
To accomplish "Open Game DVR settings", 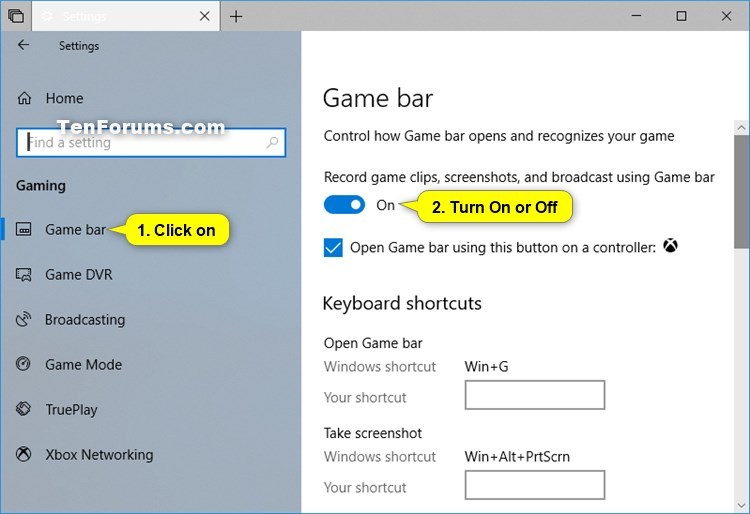I will tap(78, 274).
